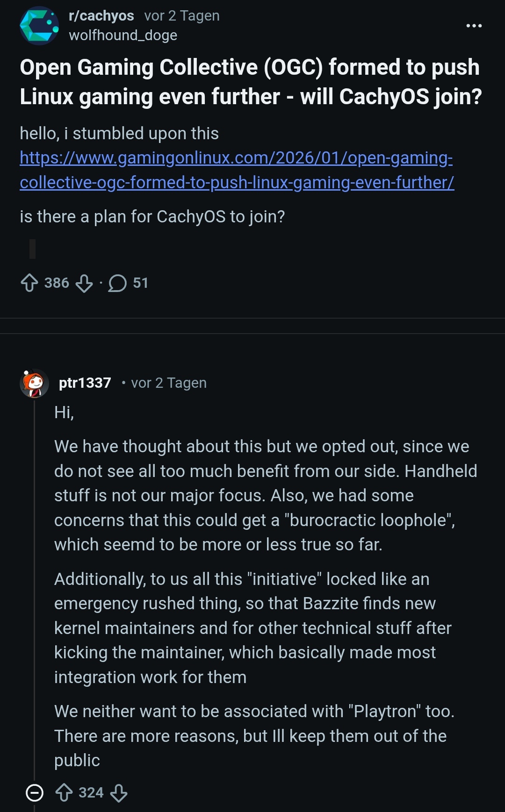Open the gamingonlinux.com article link

coord(237,170)
